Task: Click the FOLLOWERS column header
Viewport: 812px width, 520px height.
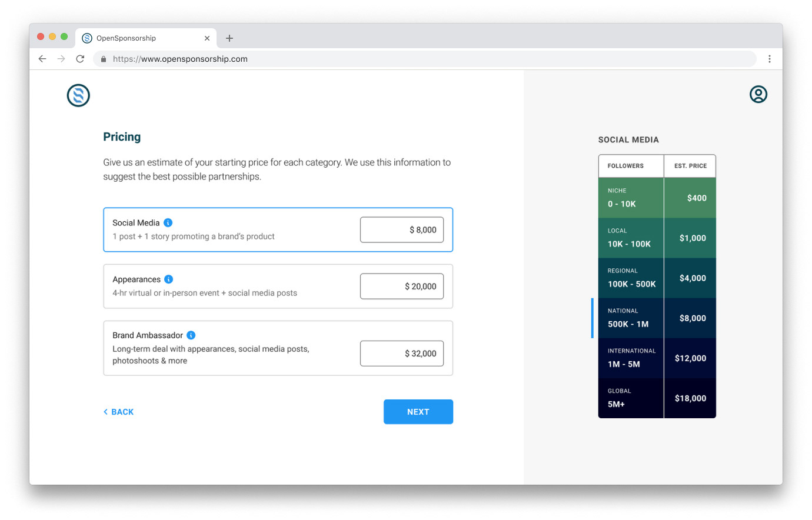Action: [625, 166]
